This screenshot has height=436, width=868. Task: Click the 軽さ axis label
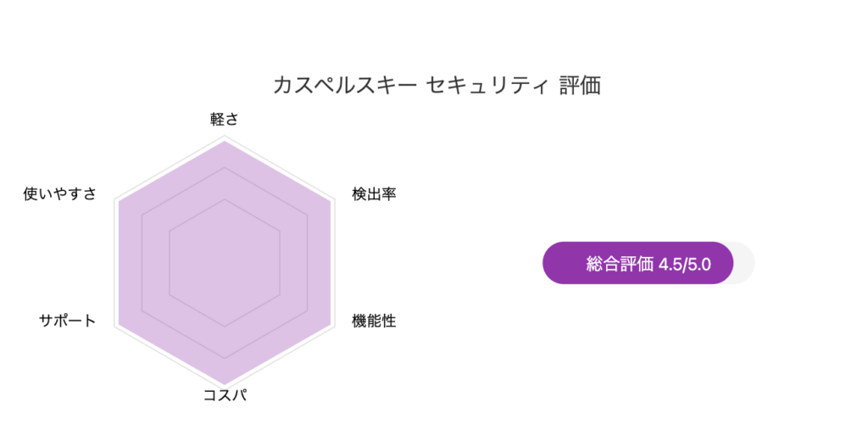coord(224,119)
